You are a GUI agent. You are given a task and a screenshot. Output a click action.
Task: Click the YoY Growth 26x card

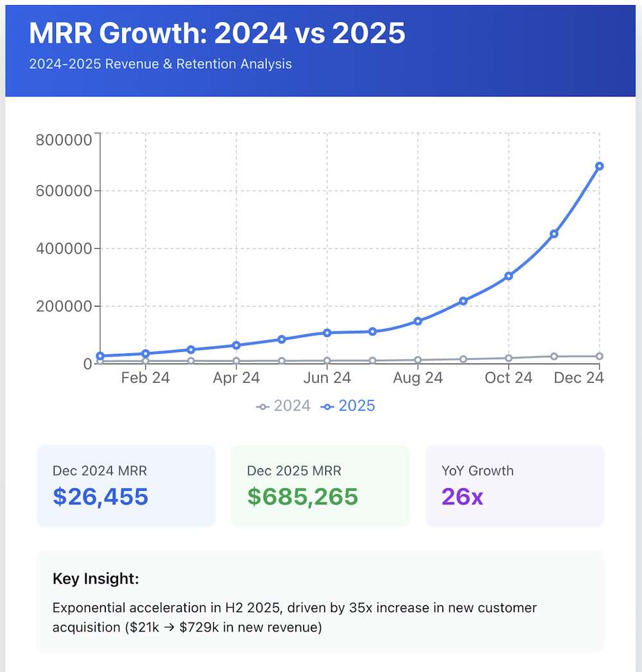click(514, 486)
